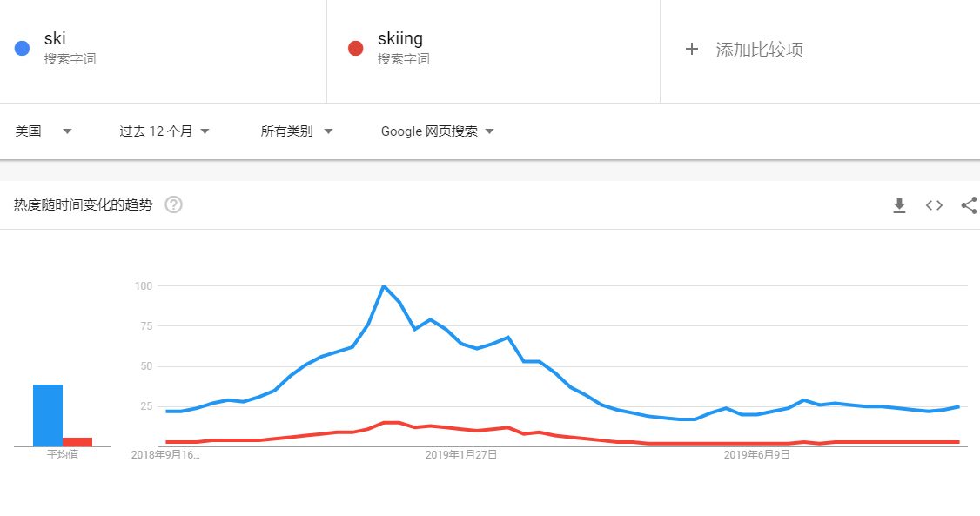The height and width of the screenshot is (516, 980).
Task: Click the 2019年6月9日 axis date label
Action: tap(757, 455)
